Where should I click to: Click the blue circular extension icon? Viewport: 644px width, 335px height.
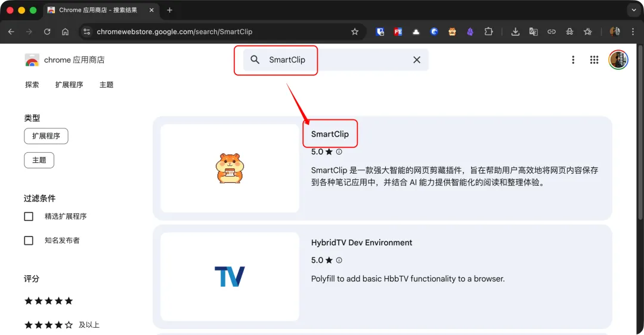click(434, 32)
